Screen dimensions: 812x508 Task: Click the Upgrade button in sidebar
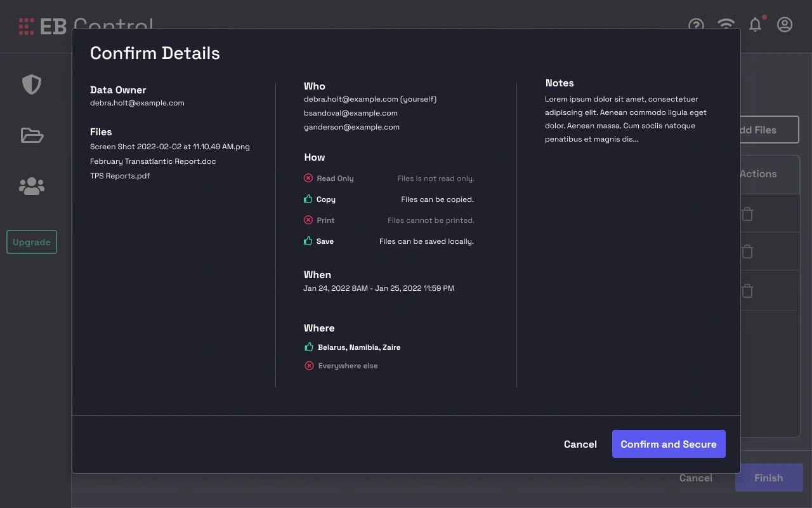[x=32, y=242]
